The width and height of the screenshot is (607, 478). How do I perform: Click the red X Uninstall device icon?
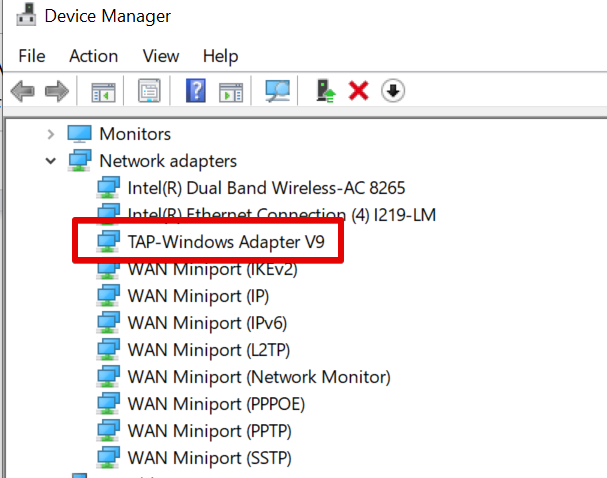coord(358,91)
